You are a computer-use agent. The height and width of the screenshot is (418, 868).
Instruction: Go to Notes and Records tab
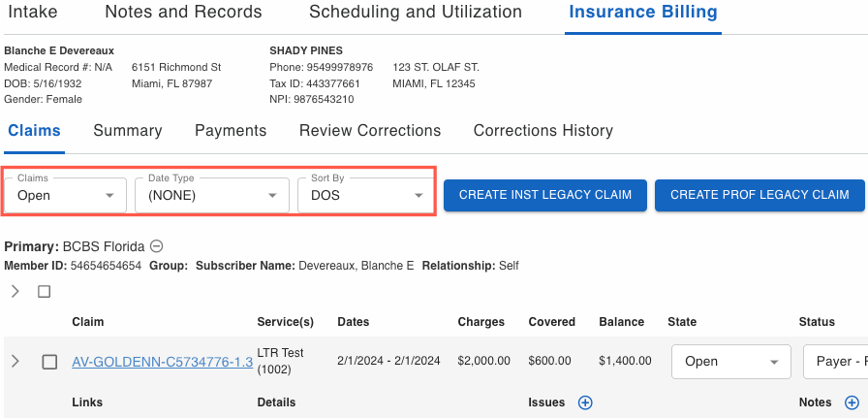coord(183,13)
